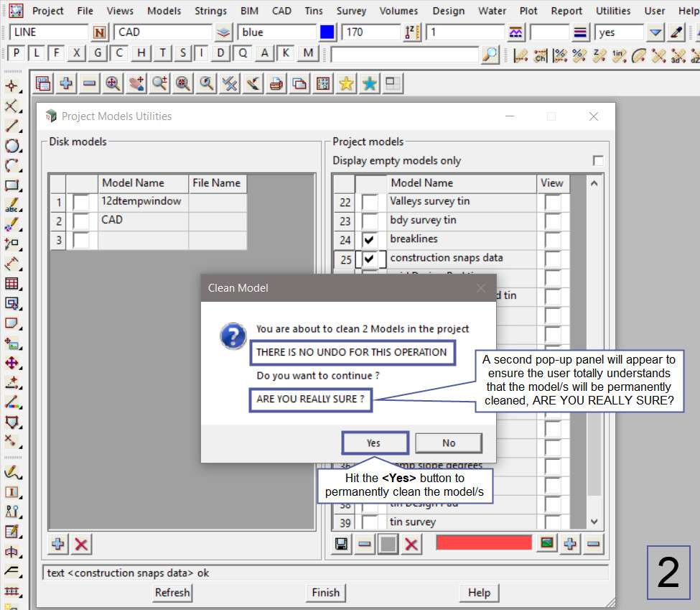This screenshot has width=700, height=610.
Task: Open the Survey menu
Action: point(351,11)
